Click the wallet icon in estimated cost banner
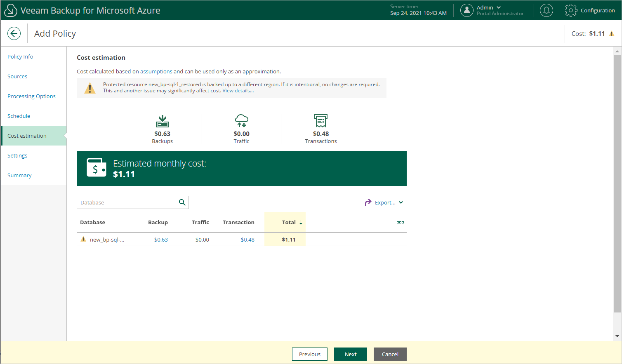The image size is (622, 364). tap(97, 168)
